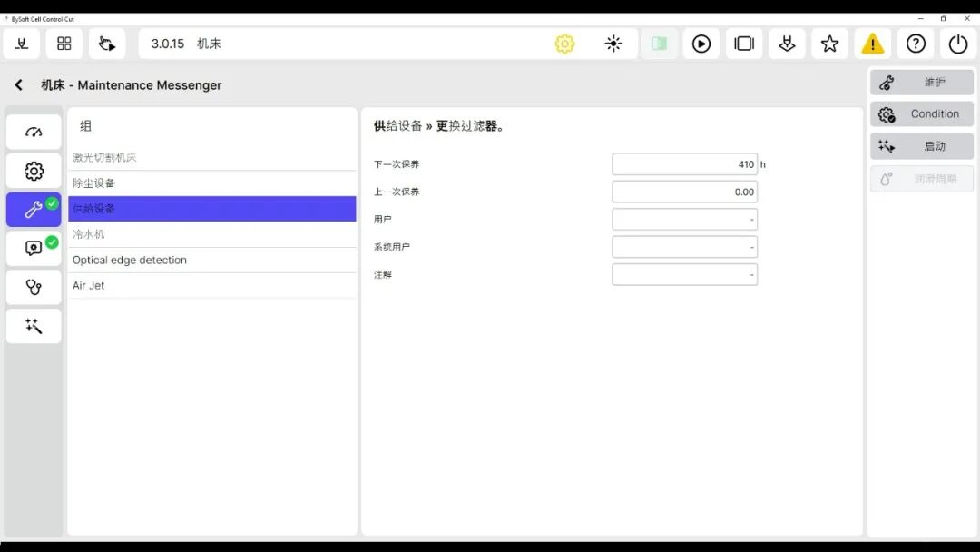Select Optical edge detection group

click(x=212, y=260)
